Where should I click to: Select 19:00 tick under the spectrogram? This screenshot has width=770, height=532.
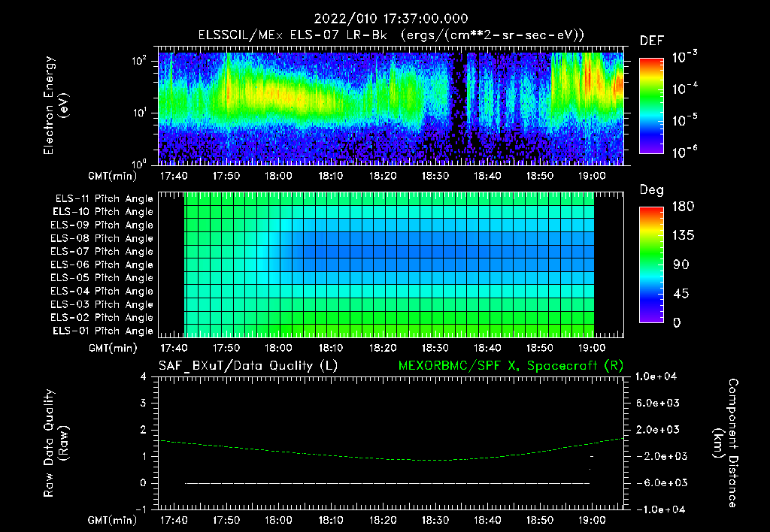[x=592, y=176]
